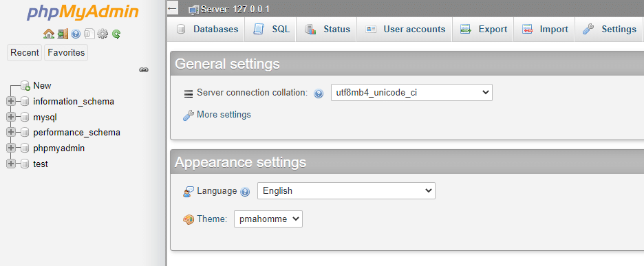
Task: Select the phpmyadmin database name
Action: pyautogui.click(x=59, y=148)
